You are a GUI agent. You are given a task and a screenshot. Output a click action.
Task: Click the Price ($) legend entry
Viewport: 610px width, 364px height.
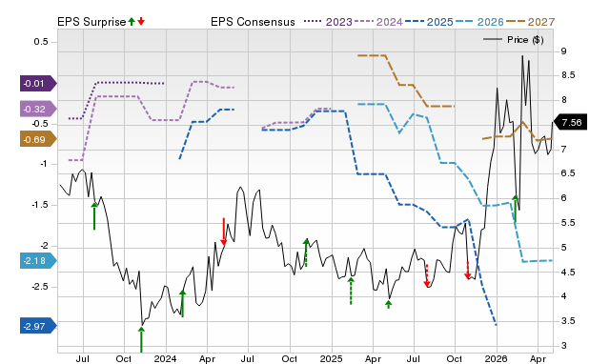(x=514, y=40)
